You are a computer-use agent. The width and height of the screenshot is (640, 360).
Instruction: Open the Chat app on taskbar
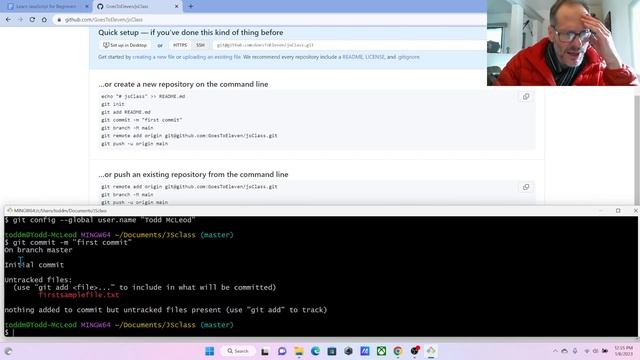point(282,351)
